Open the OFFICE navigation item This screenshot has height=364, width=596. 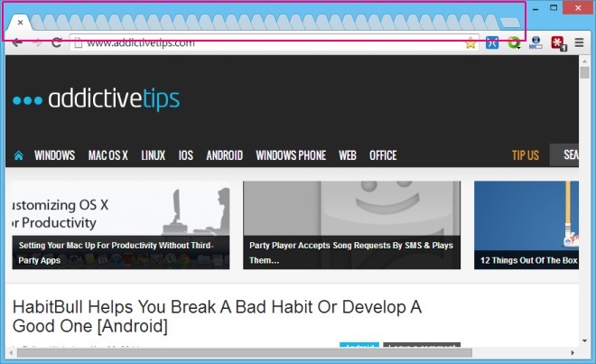point(383,155)
